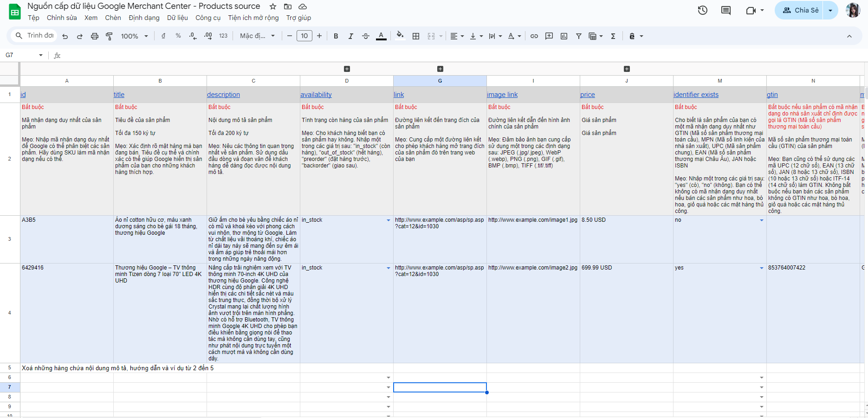Open the Định dạng menu
Screen dimensions: 868x418
[x=144, y=18]
